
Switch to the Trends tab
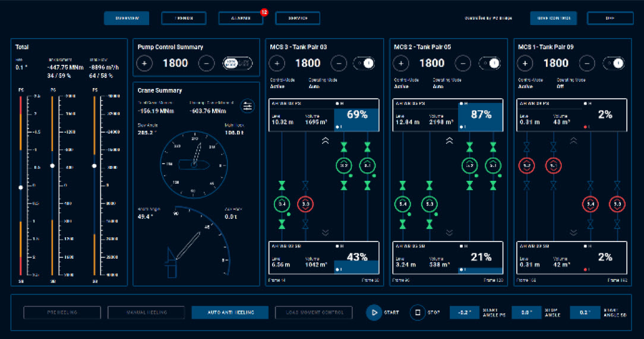[184, 18]
